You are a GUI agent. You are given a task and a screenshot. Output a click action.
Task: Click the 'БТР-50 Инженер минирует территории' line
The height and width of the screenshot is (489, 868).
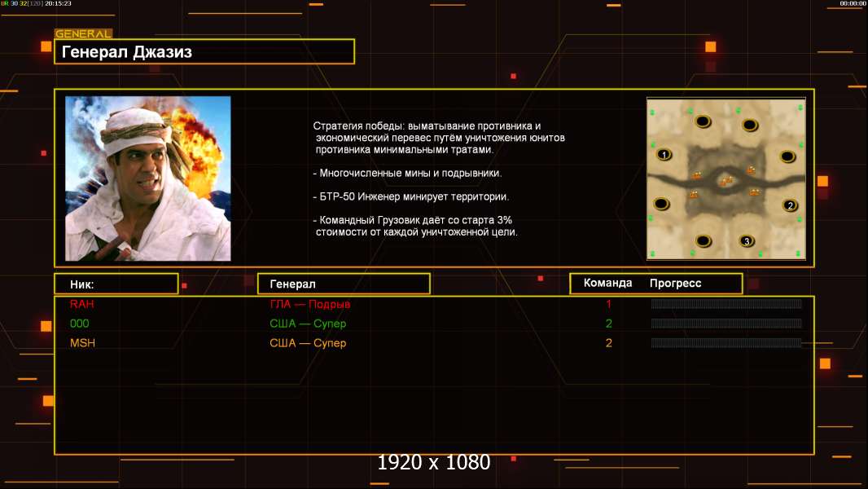pos(410,196)
